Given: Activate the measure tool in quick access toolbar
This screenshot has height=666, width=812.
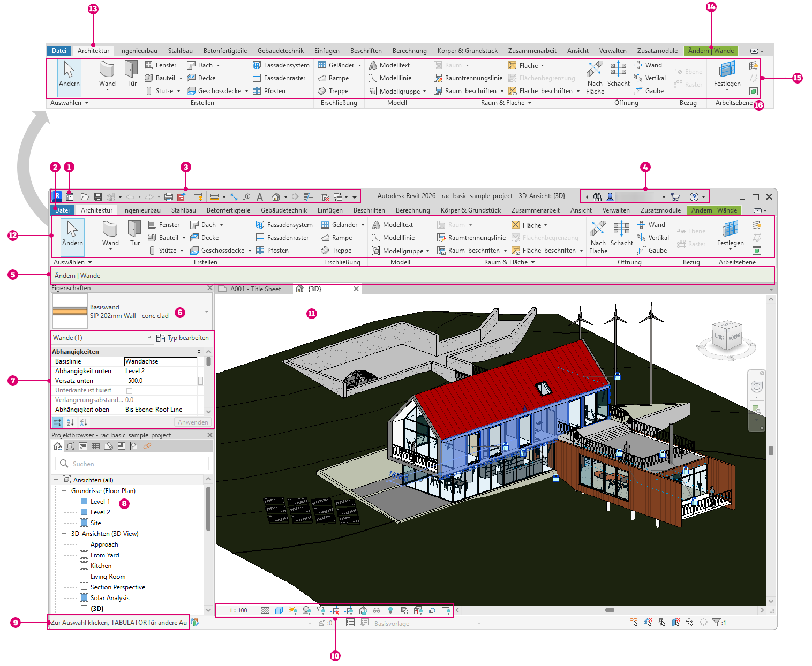Looking at the screenshot, I should click(x=215, y=197).
